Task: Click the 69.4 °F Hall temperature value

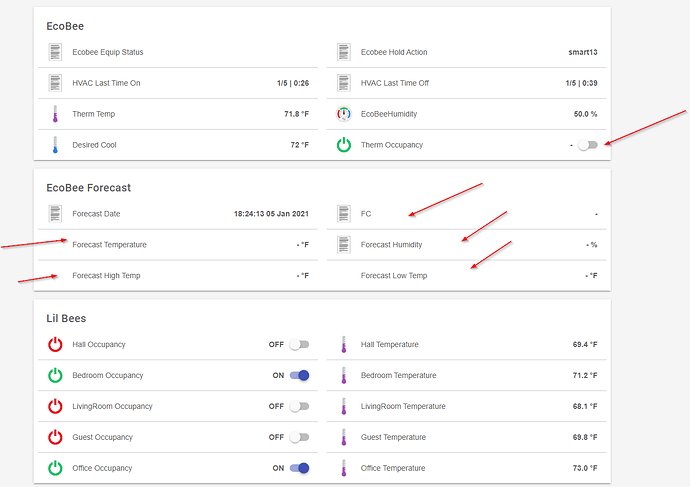Action: coord(585,344)
